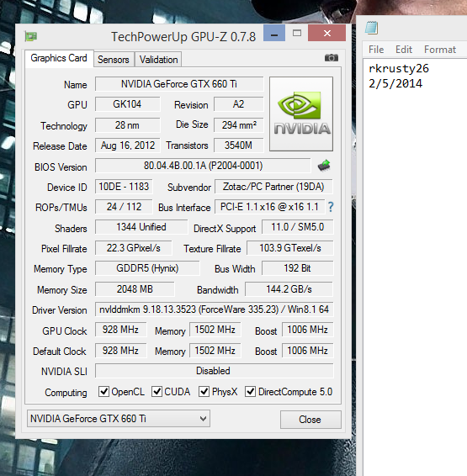Click the Die Size field 294 mm²
This screenshot has width=467, height=476.
[239, 125]
